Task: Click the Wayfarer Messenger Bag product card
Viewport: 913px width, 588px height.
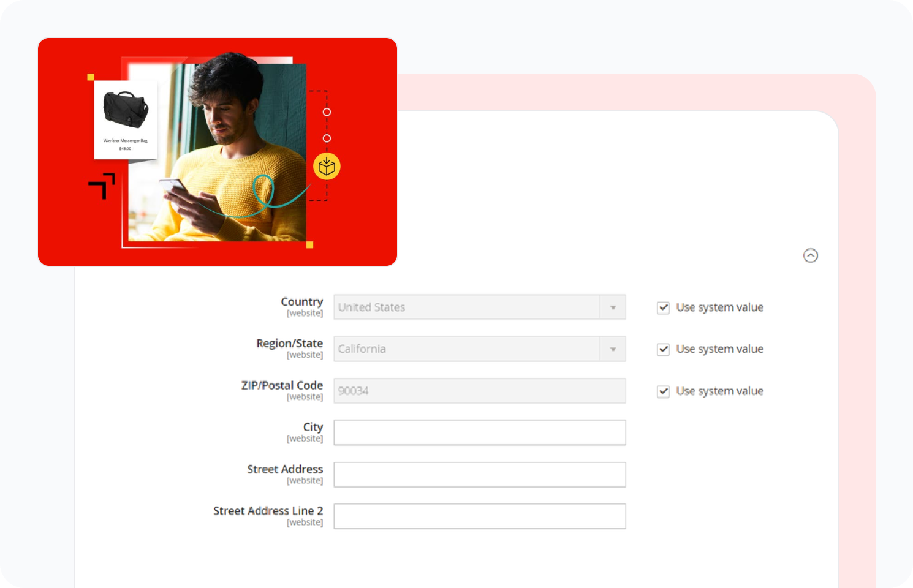Action: click(x=126, y=119)
